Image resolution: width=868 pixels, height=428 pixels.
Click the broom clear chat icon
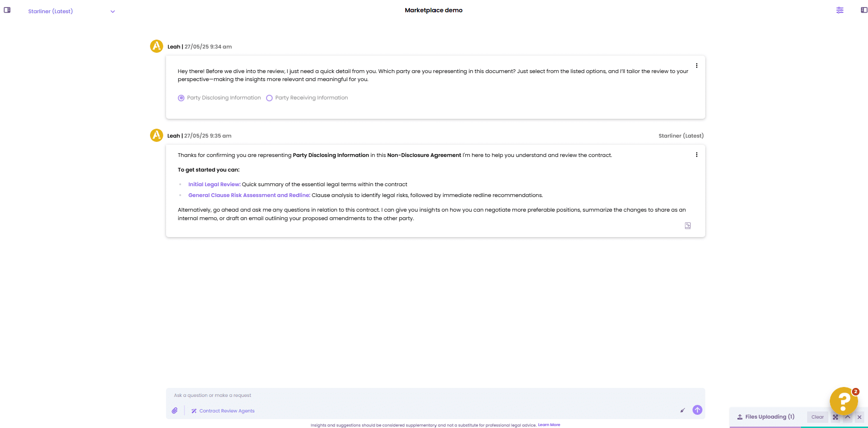pyautogui.click(x=682, y=410)
